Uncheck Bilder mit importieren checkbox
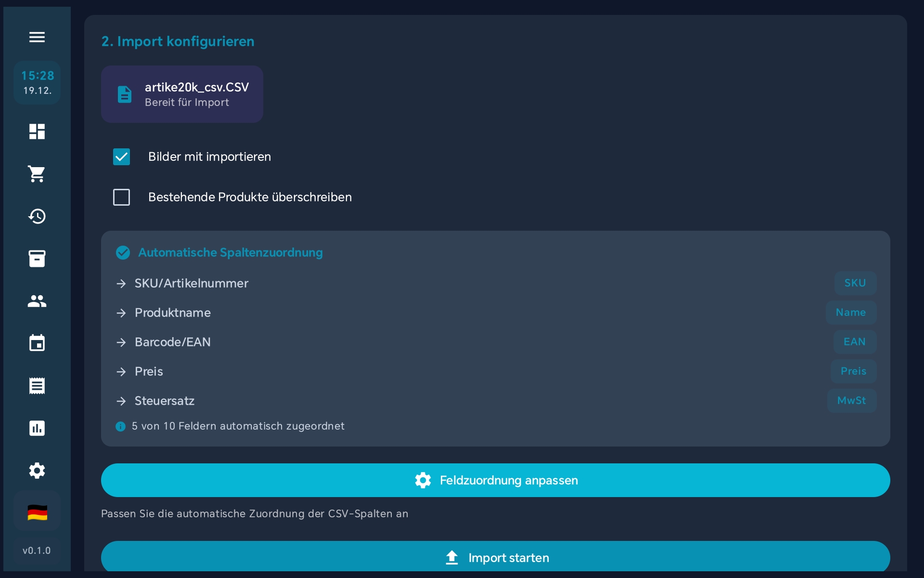 tap(121, 157)
